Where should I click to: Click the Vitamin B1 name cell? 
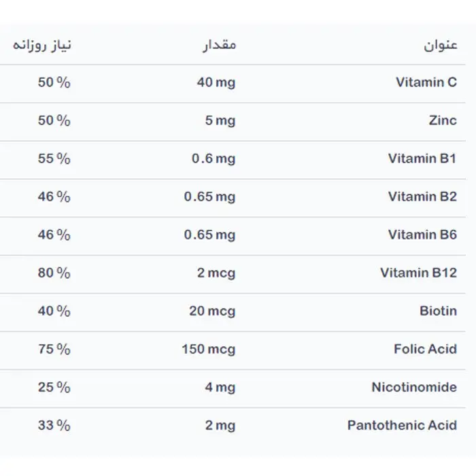422,158
